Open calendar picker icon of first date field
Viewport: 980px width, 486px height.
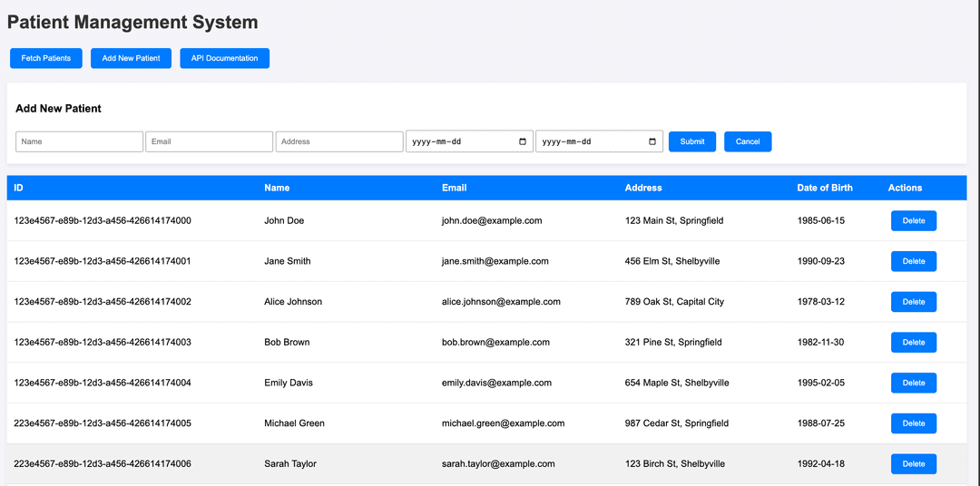[x=523, y=141]
